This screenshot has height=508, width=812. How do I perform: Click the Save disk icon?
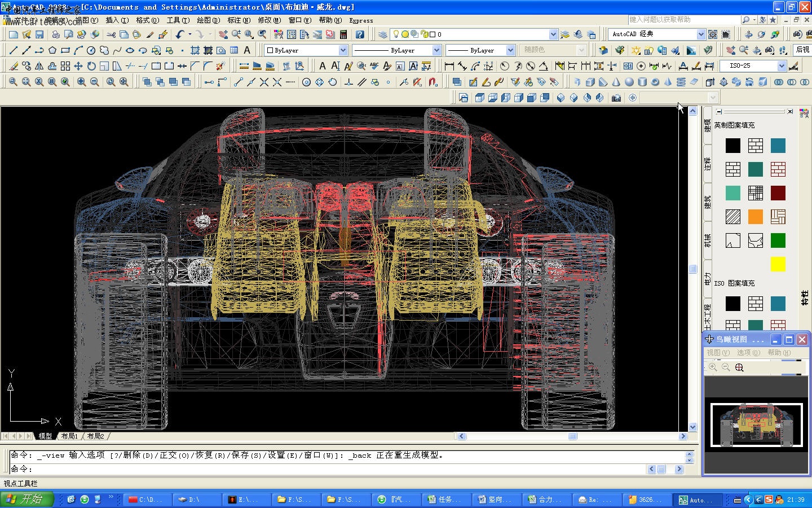coord(39,34)
